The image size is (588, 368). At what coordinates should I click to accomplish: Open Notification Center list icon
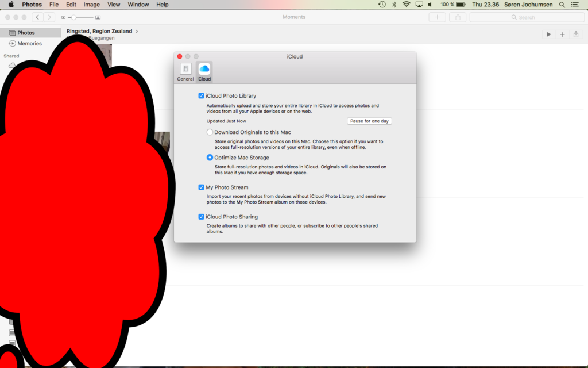coord(575,5)
